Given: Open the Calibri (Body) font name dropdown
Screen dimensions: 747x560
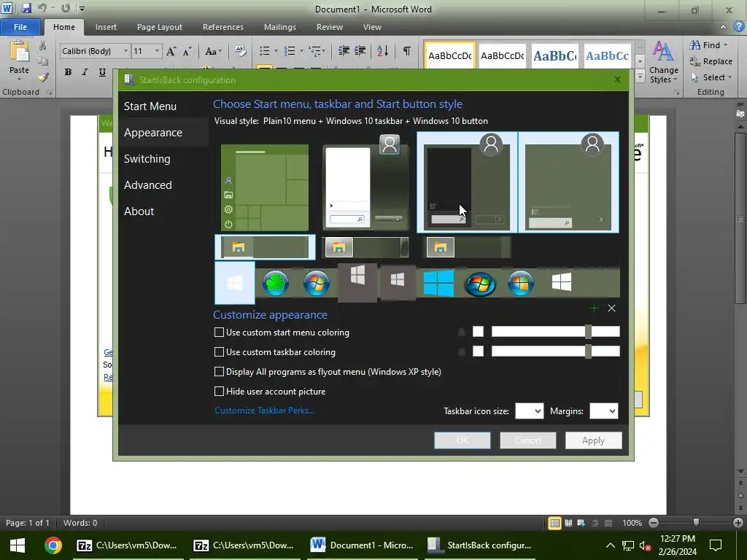Looking at the screenshot, I should (x=125, y=51).
